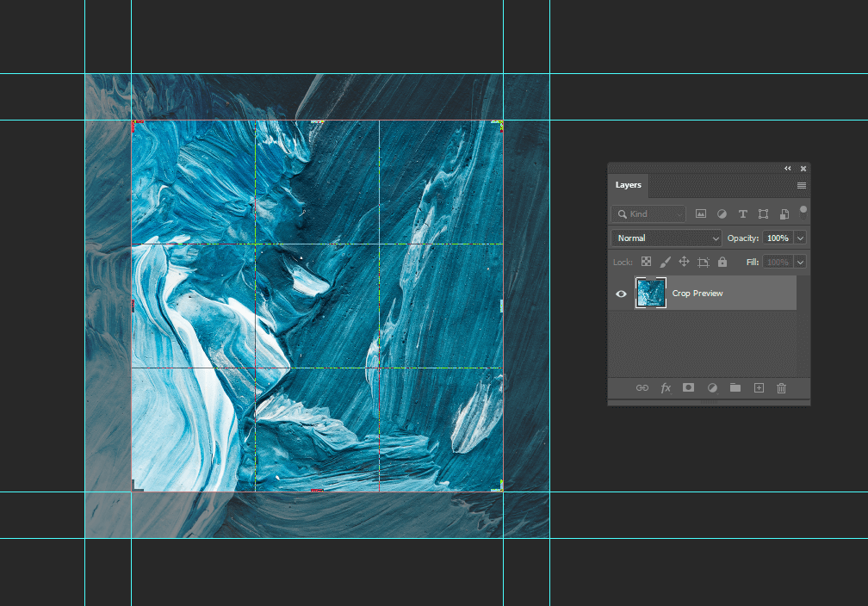Select the Crop Preview layer name

[x=697, y=294]
